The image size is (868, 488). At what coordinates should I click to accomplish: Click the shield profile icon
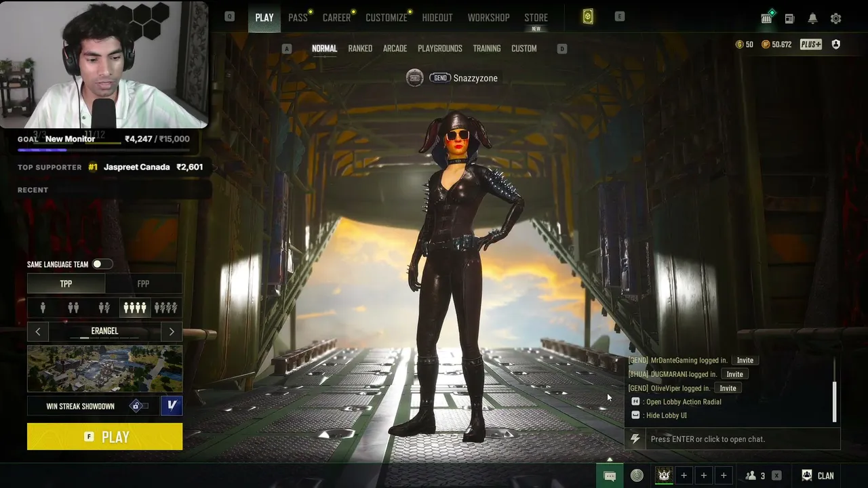tap(835, 44)
